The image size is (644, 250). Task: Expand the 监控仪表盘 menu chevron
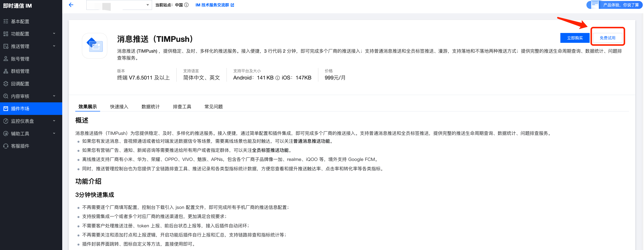[x=54, y=121]
